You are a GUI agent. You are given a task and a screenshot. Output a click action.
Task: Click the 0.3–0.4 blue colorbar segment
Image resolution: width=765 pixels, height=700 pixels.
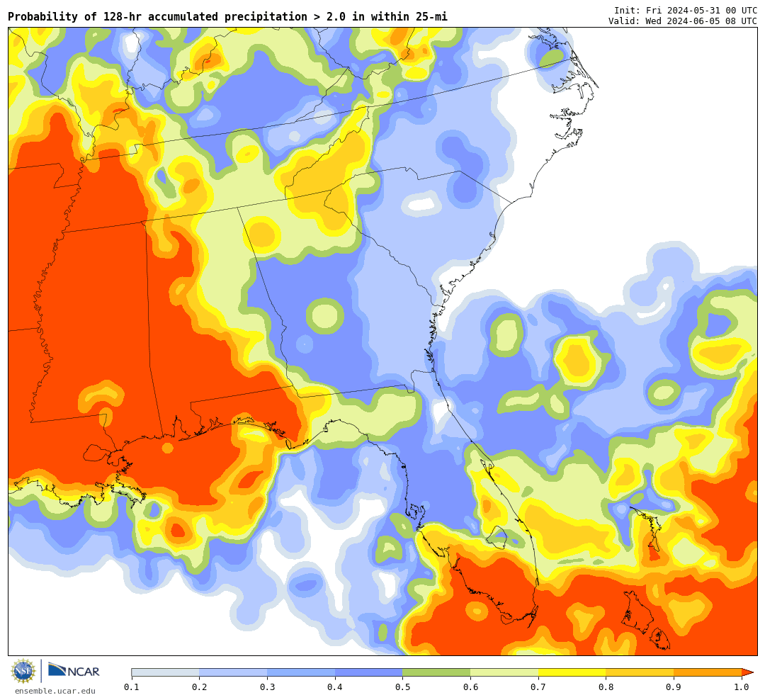pos(301,672)
